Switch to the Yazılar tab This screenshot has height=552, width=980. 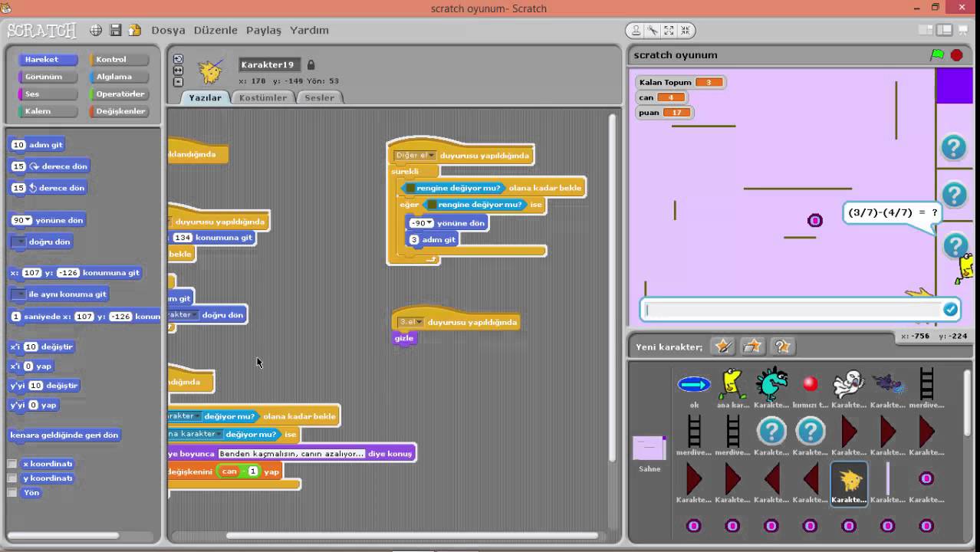coord(205,98)
